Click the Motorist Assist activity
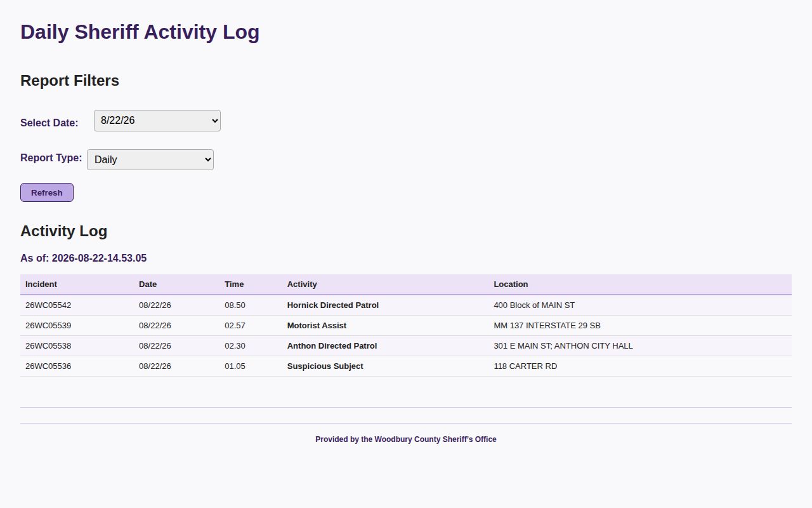 317,326
